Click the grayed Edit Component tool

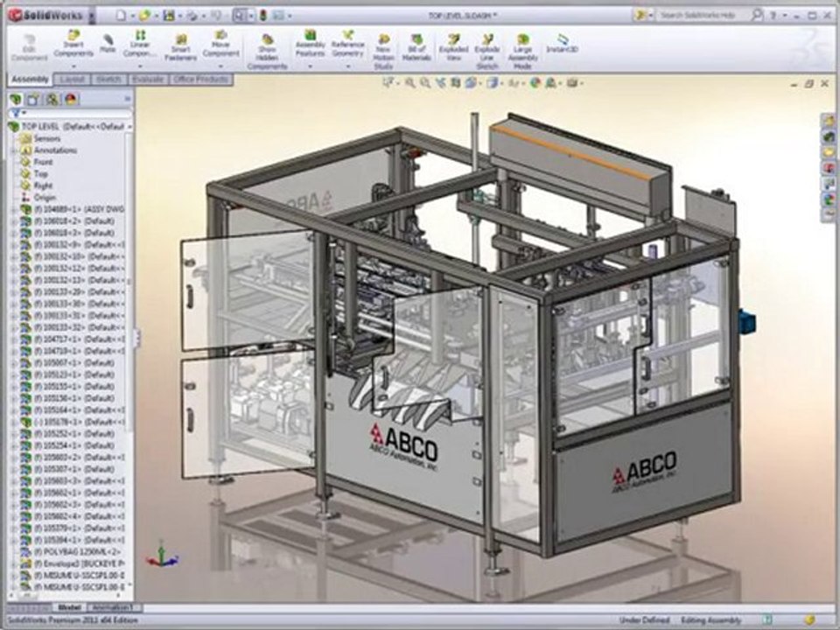pos(30,47)
